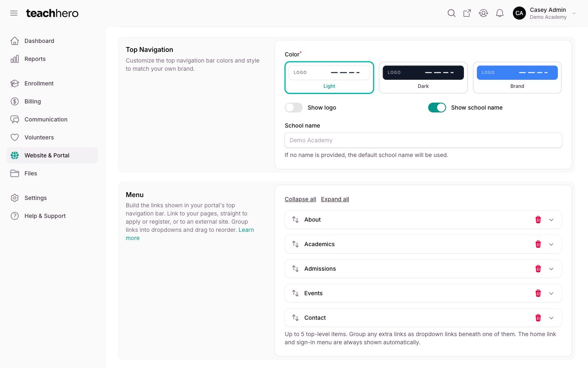Viewport: 588px width, 368px height.
Task: Delete the Academics menu item
Action: [x=538, y=244]
